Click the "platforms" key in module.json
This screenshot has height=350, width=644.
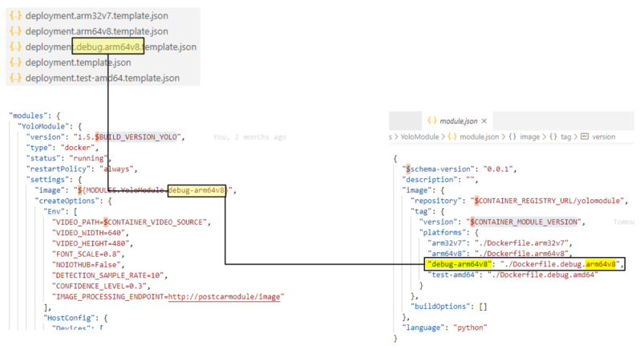click(x=443, y=233)
